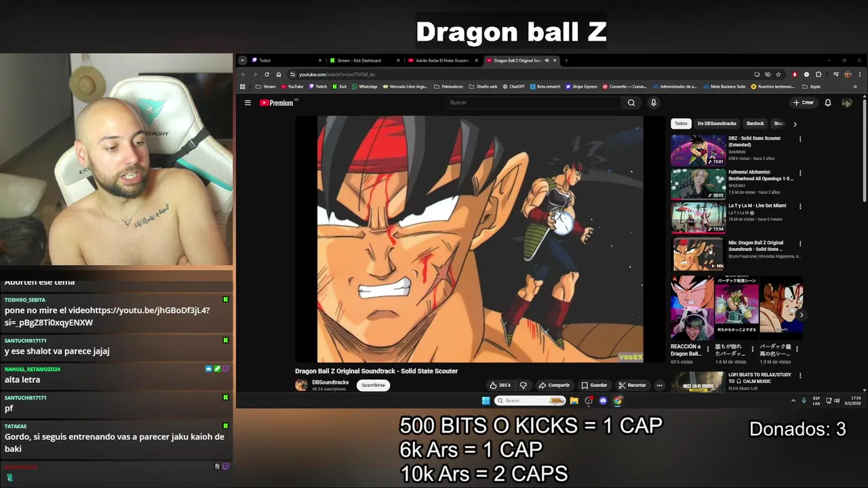Viewport: 868px width, 488px height.
Task: Switch to Stream - Kick Dashboard tab
Action: 363,60
